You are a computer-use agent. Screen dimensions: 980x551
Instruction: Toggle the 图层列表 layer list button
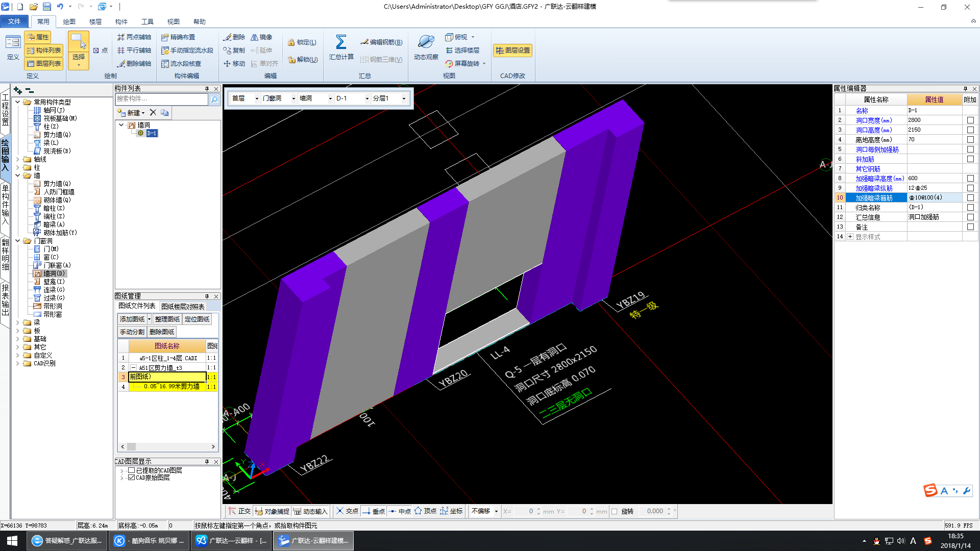44,64
